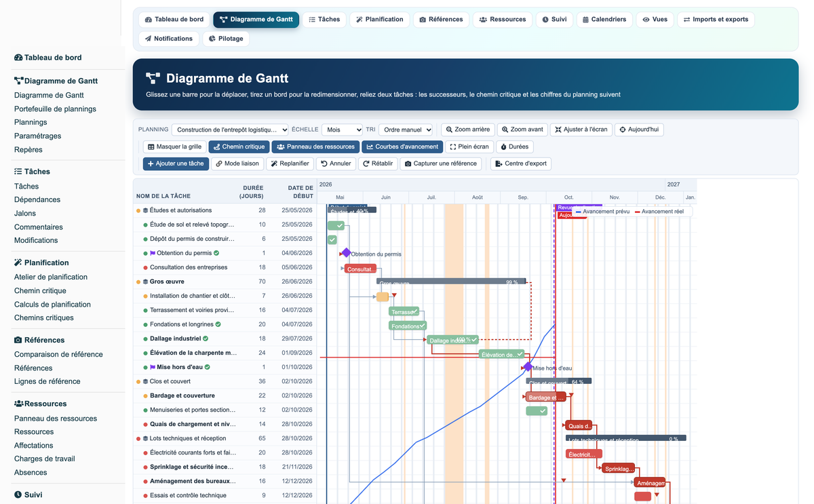Open the Tableau de bord tab
The height and width of the screenshot is (504, 814).
[x=174, y=20]
